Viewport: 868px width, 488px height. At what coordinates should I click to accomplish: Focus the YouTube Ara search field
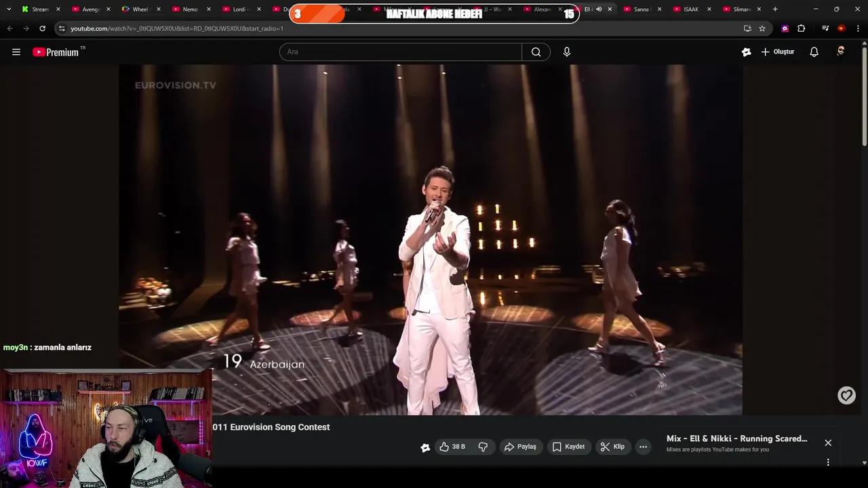pyautogui.click(x=400, y=52)
